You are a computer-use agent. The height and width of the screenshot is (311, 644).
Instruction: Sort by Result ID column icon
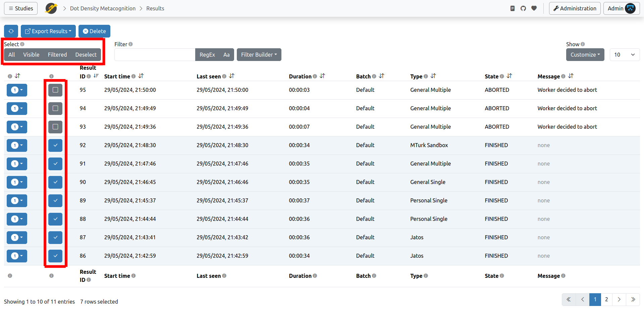coord(96,76)
